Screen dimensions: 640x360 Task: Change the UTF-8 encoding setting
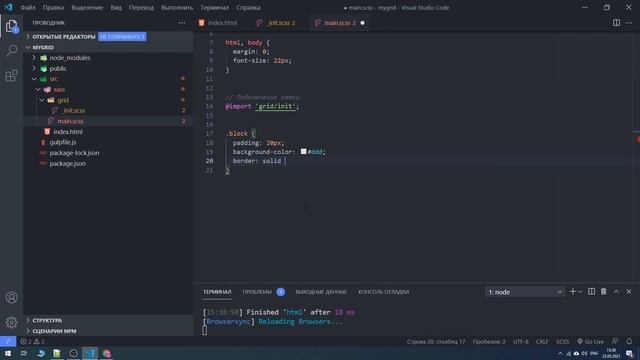[520, 341]
